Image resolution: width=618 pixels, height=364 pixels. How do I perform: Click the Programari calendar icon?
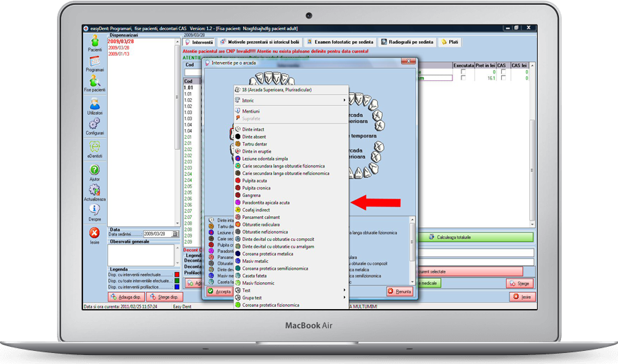point(95,64)
